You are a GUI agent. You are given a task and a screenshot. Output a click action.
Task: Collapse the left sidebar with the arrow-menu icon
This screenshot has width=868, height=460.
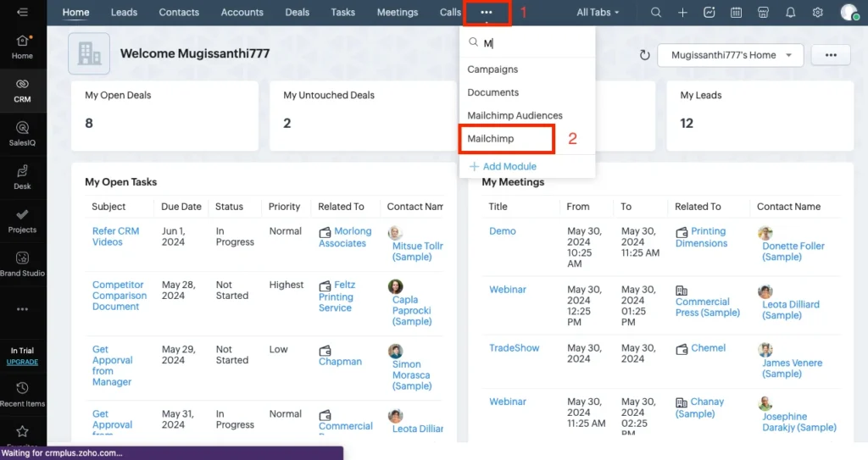click(22, 12)
